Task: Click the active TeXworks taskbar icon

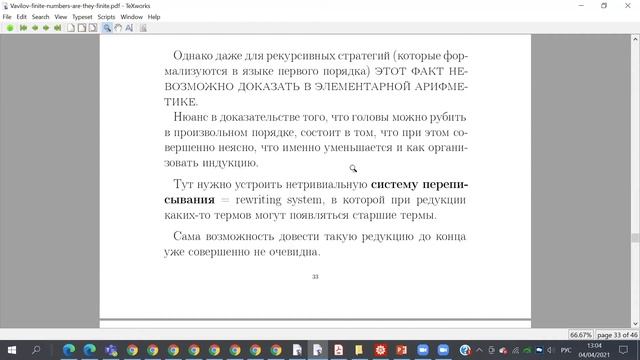Action: click(318, 350)
